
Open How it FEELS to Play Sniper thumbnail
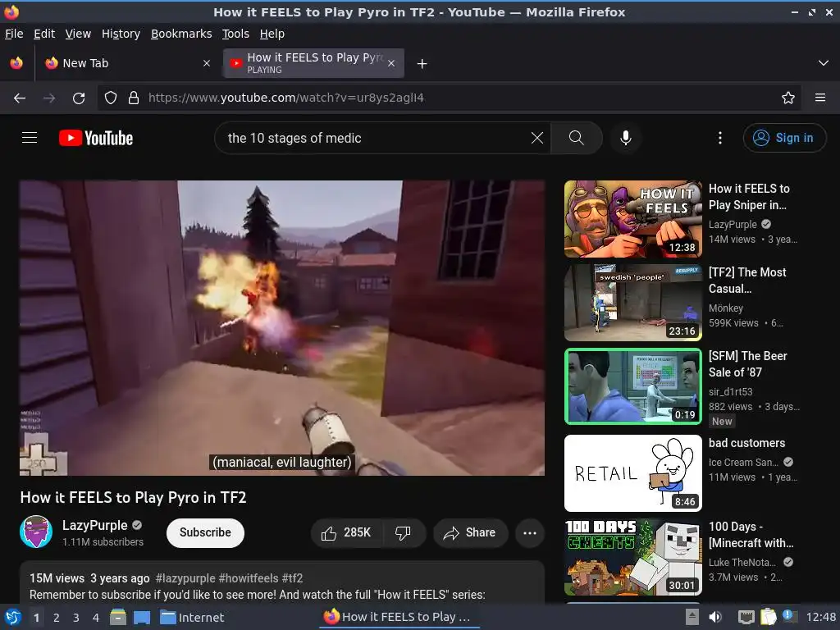coord(632,219)
